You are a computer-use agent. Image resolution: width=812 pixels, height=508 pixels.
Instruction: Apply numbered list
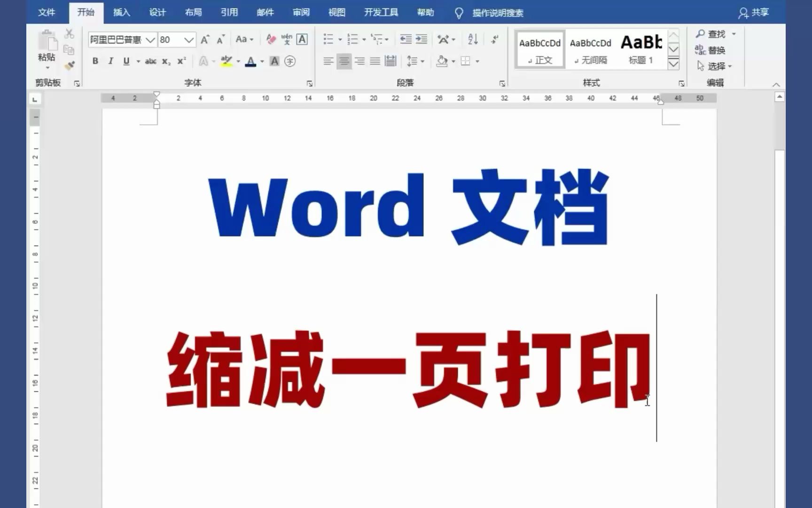(352, 39)
